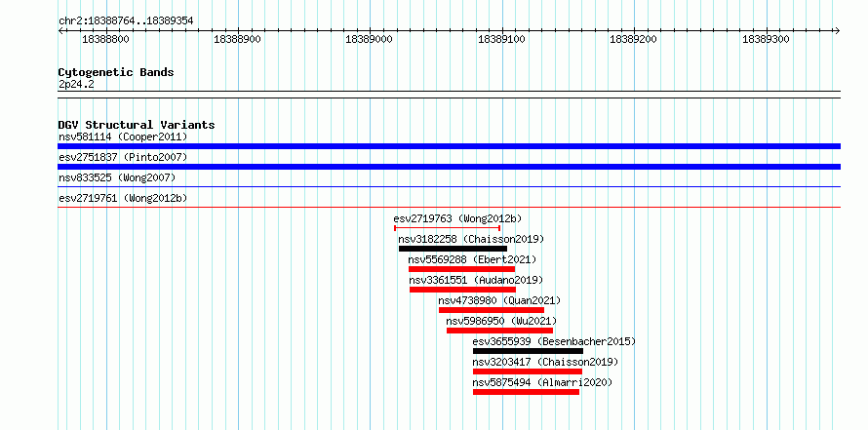Click the nsv833525 (Wong2007) label
The width and height of the screenshot is (868, 430).
[x=116, y=177]
